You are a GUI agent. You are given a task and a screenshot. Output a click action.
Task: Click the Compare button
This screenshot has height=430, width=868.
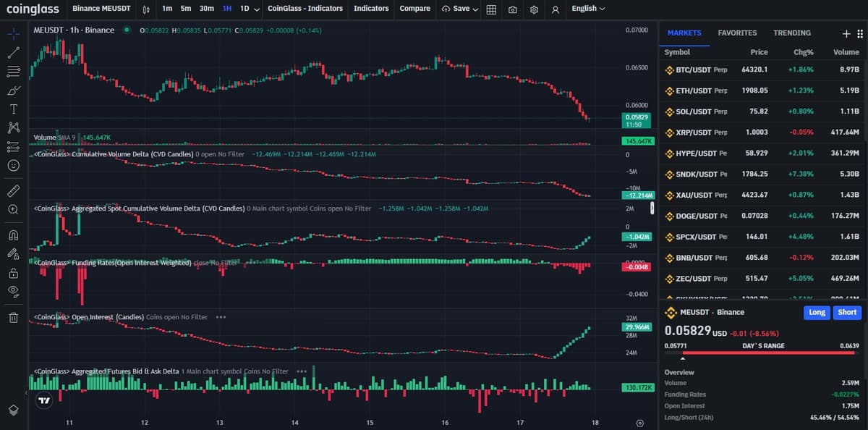[x=414, y=9]
